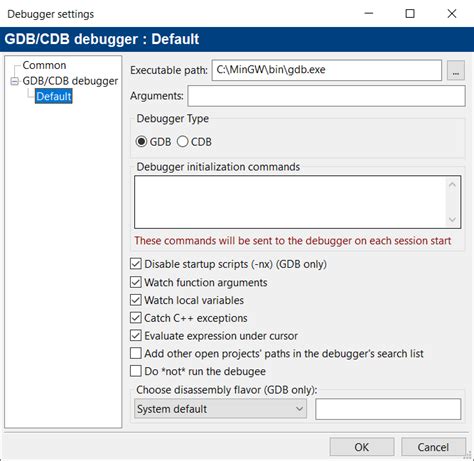Viewport: 474px width, 461px height.
Task: Open the disassembly flavor System default dropdown
Action: (x=220, y=409)
